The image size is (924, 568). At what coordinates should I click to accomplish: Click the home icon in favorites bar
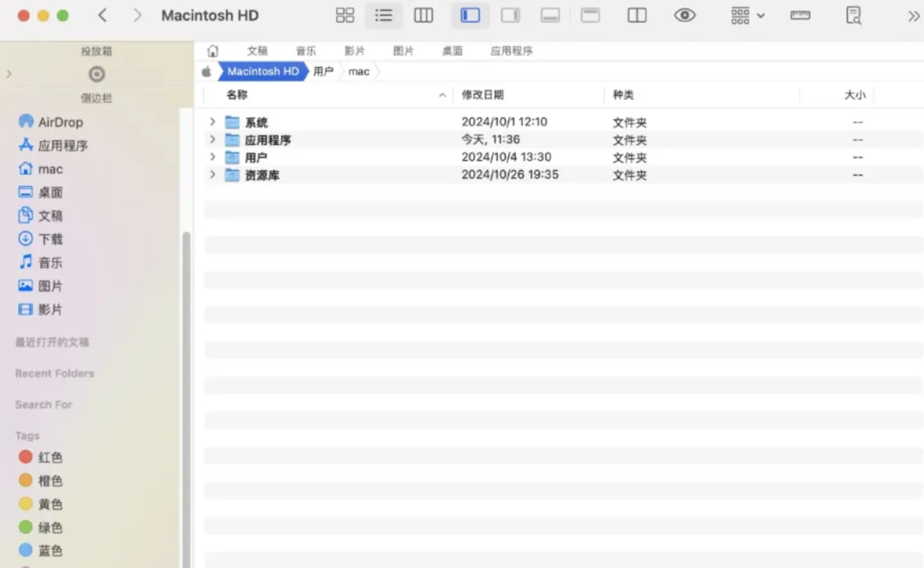[213, 51]
